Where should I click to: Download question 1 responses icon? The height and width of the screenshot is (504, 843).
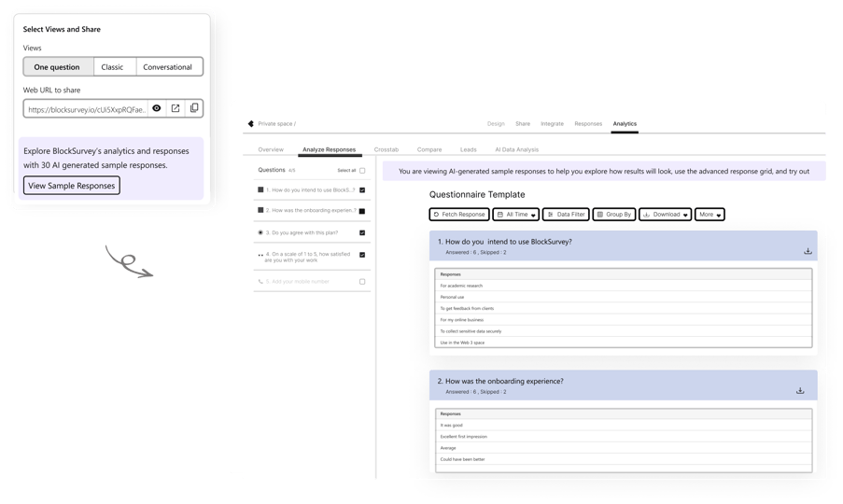tap(808, 251)
